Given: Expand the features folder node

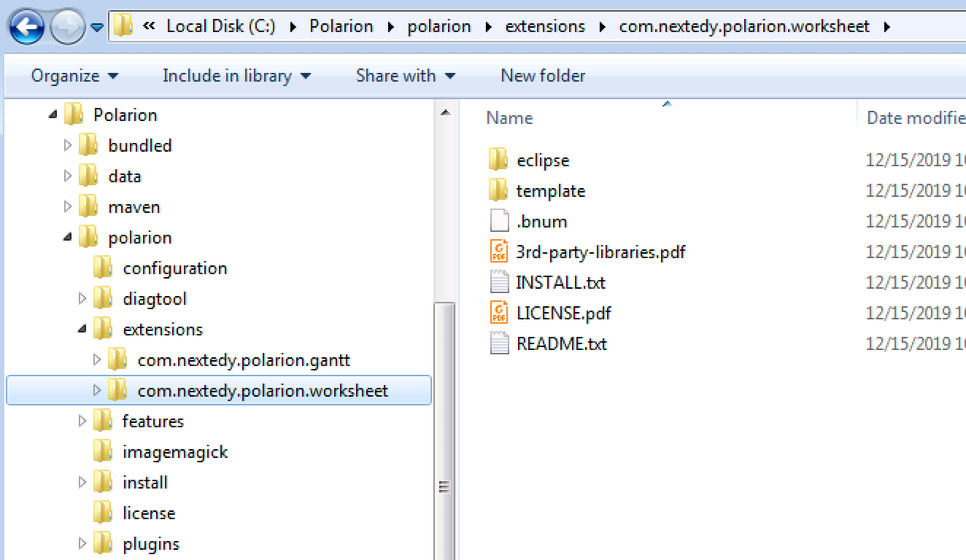Looking at the screenshot, I should click(x=82, y=421).
